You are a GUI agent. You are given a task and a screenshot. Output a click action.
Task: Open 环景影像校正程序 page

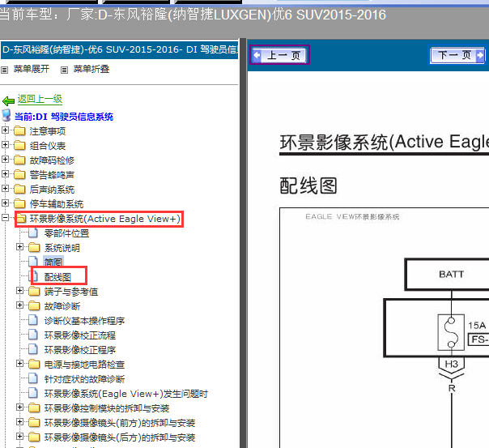(x=80, y=350)
